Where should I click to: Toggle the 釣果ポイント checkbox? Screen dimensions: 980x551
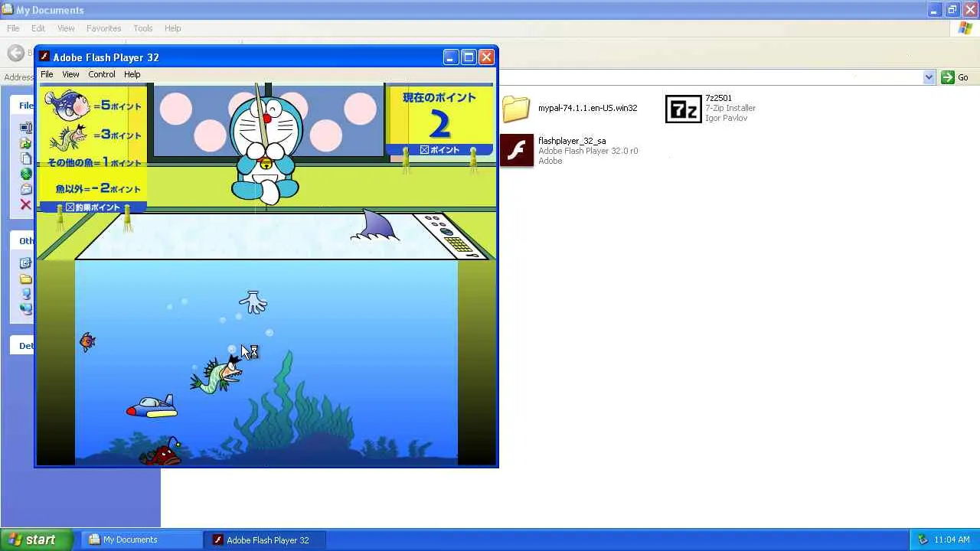pos(70,207)
